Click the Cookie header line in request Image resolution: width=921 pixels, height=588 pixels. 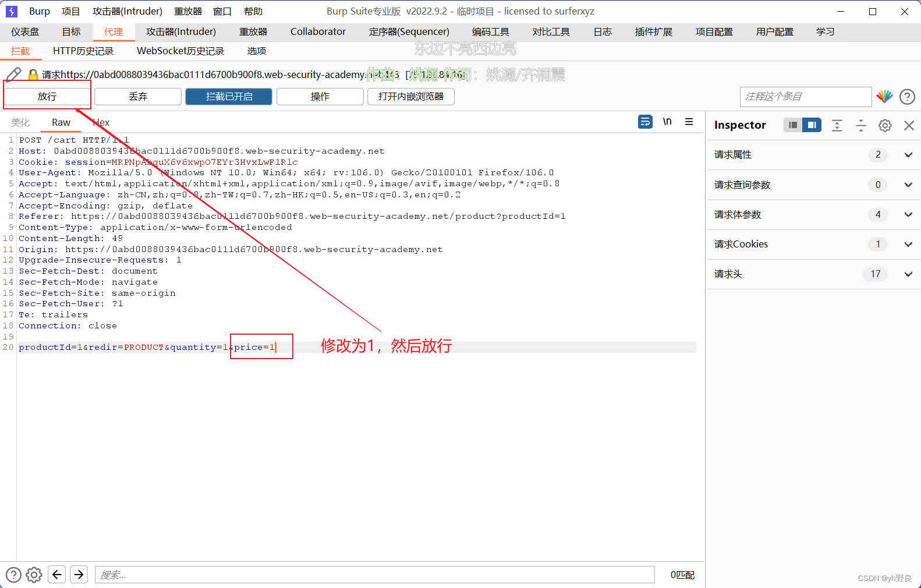[x=158, y=162]
